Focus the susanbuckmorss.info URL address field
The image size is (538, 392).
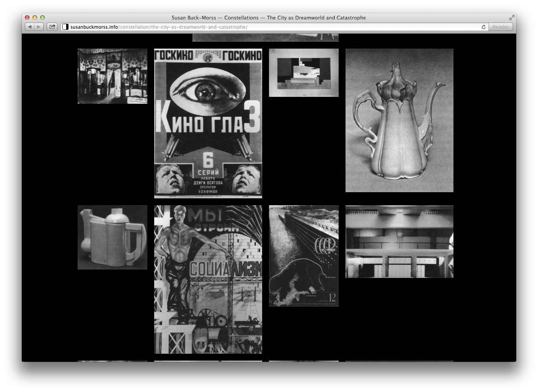(268, 27)
